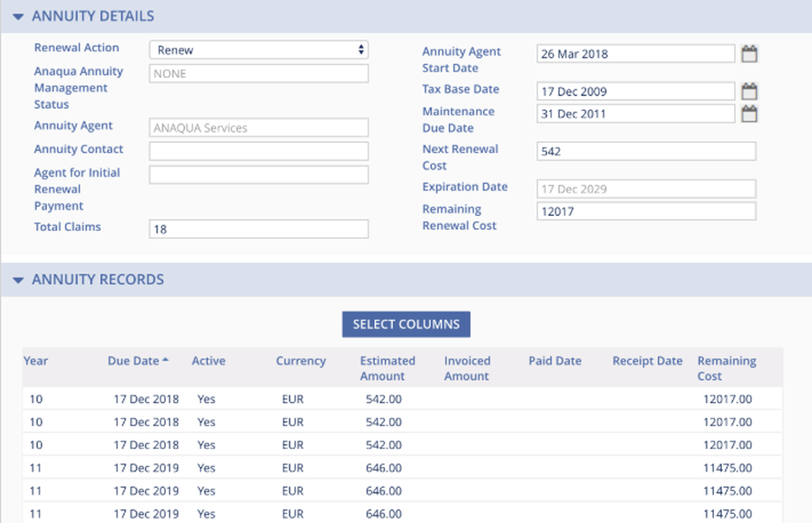Click the Next Renewal Cost field showing 542
Viewport: 812px width, 523px height.
(x=646, y=151)
